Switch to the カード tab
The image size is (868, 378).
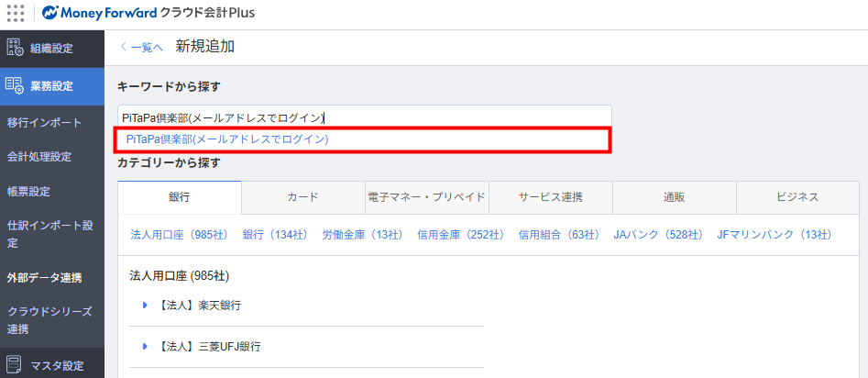(x=302, y=197)
